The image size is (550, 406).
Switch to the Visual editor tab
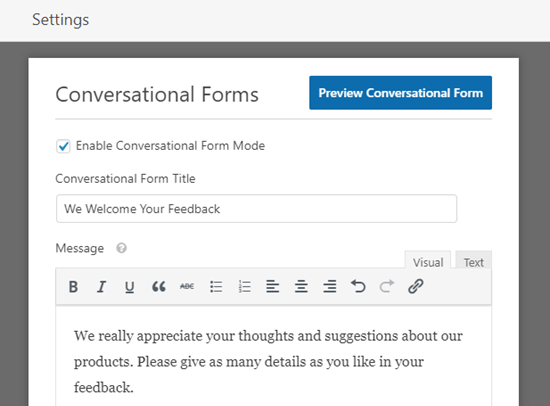428,262
